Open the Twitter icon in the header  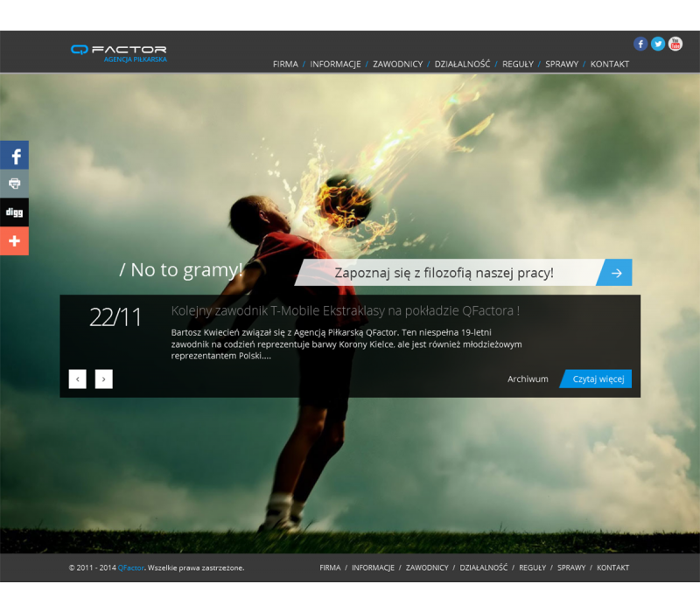pyautogui.click(x=658, y=44)
